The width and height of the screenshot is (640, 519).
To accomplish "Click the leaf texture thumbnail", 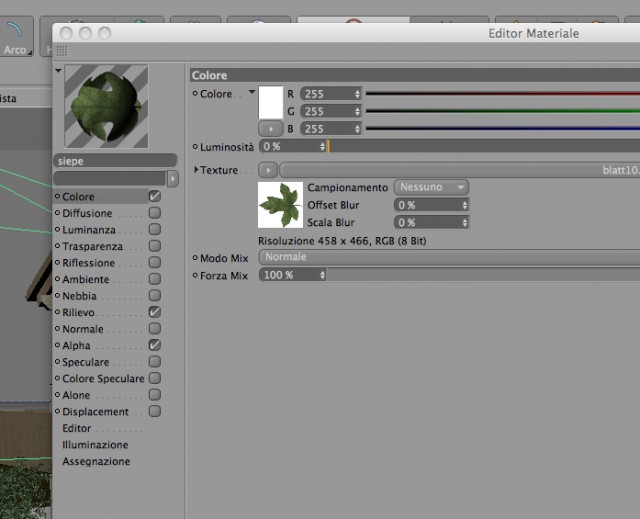I will 280,205.
